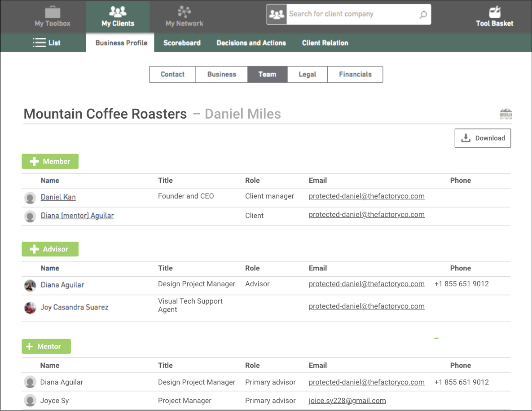Open the Financials sub-tab
532x411 pixels.
355,74
